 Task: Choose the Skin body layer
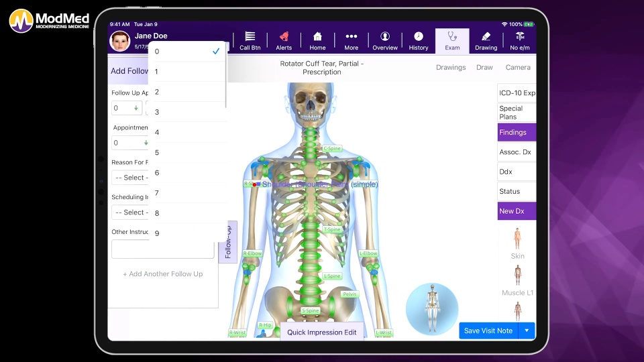tap(517, 244)
